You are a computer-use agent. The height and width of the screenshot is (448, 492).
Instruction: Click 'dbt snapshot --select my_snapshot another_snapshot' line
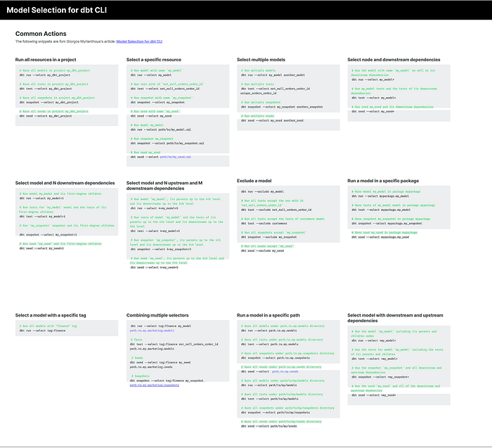tap(282, 107)
